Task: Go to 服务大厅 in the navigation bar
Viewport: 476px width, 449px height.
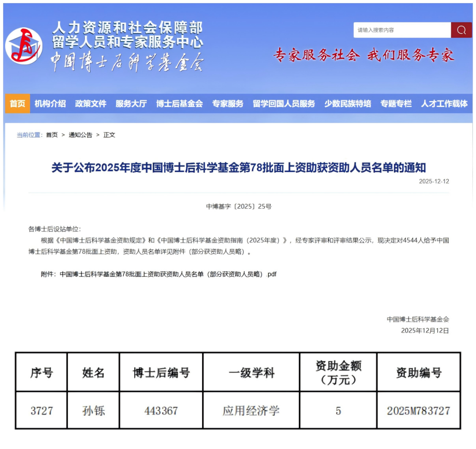Action: pyautogui.click(x=131, y=104)
